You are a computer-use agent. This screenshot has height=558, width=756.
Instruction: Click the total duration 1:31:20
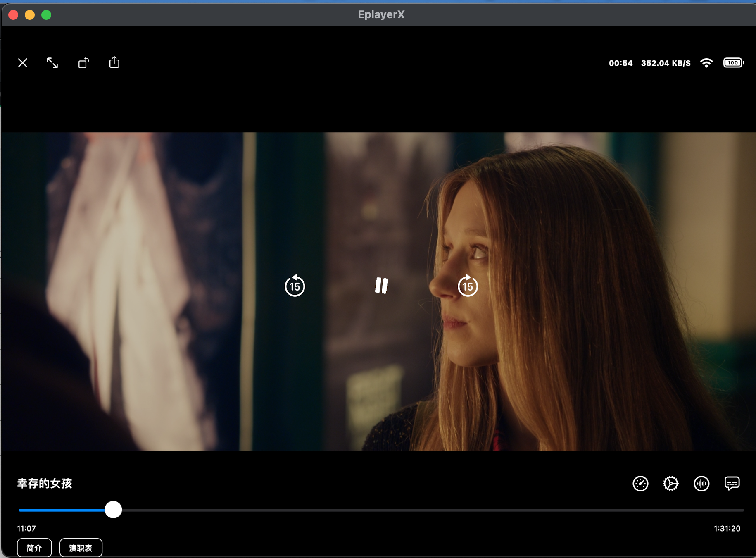click(x=727, y=528)
